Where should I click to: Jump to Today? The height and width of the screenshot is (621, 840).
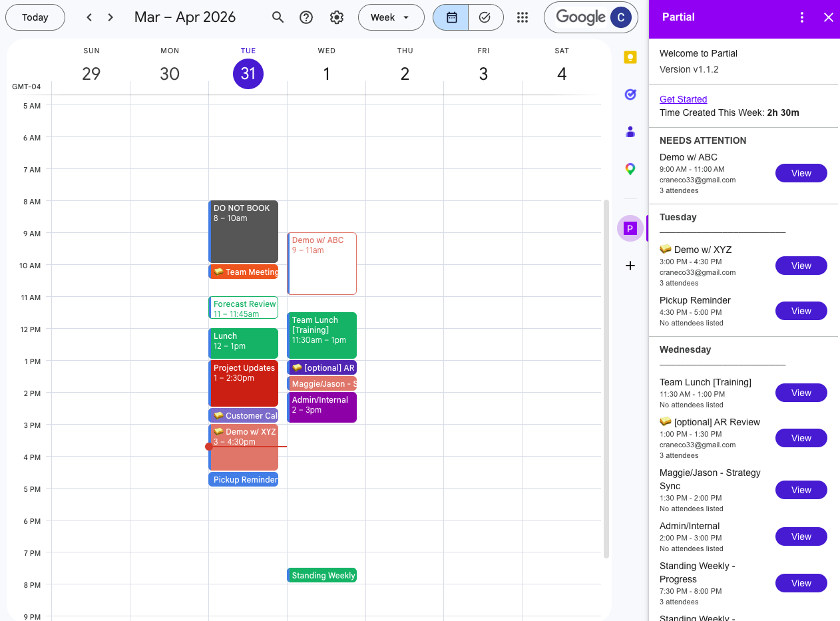tap(35, 17)
